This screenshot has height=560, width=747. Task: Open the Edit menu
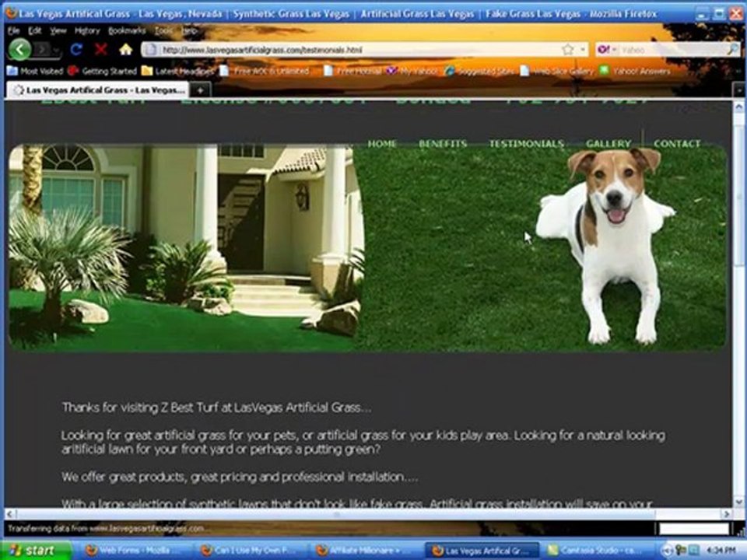35,31
